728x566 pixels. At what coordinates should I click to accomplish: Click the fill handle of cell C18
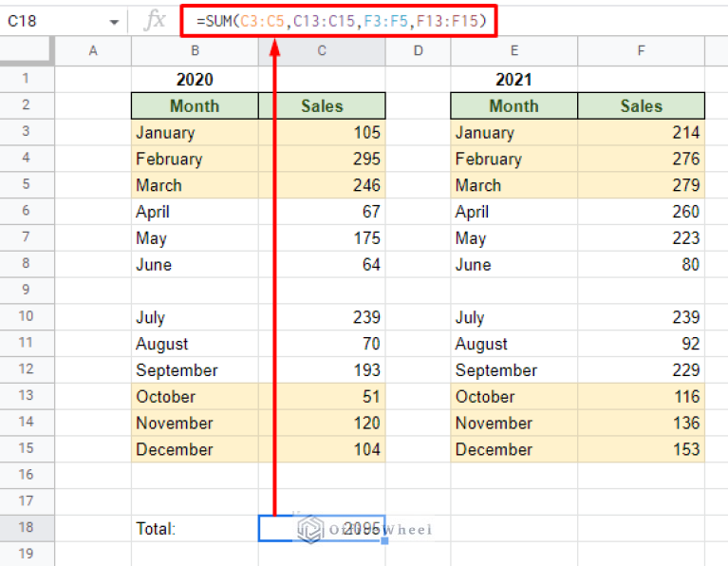point(384,541)
